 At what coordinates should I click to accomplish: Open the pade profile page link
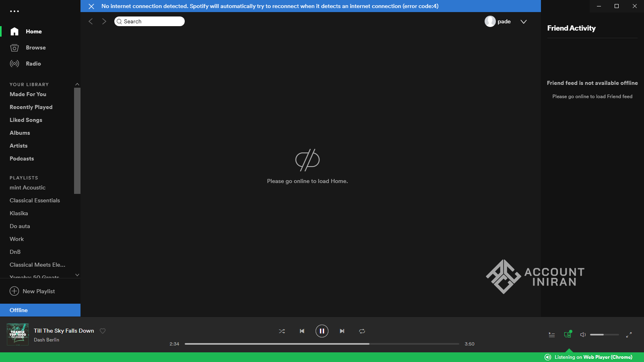(504, 22)
